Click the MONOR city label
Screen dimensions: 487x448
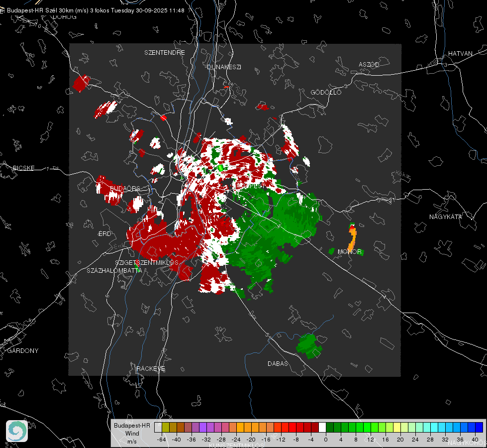pos(349,251)
